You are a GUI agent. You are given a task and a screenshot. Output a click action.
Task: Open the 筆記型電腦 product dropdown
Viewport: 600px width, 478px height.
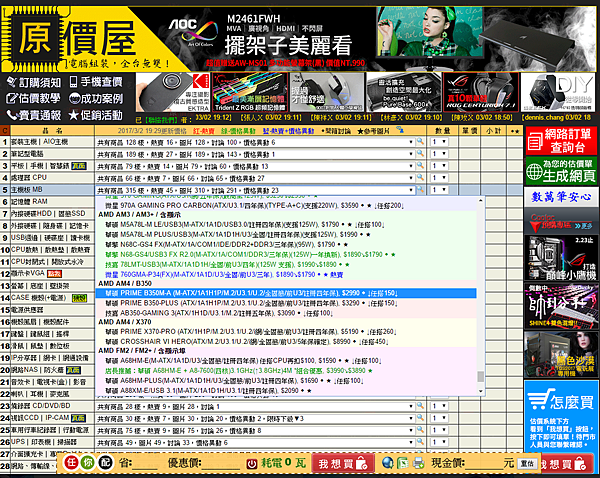[255, 154]
